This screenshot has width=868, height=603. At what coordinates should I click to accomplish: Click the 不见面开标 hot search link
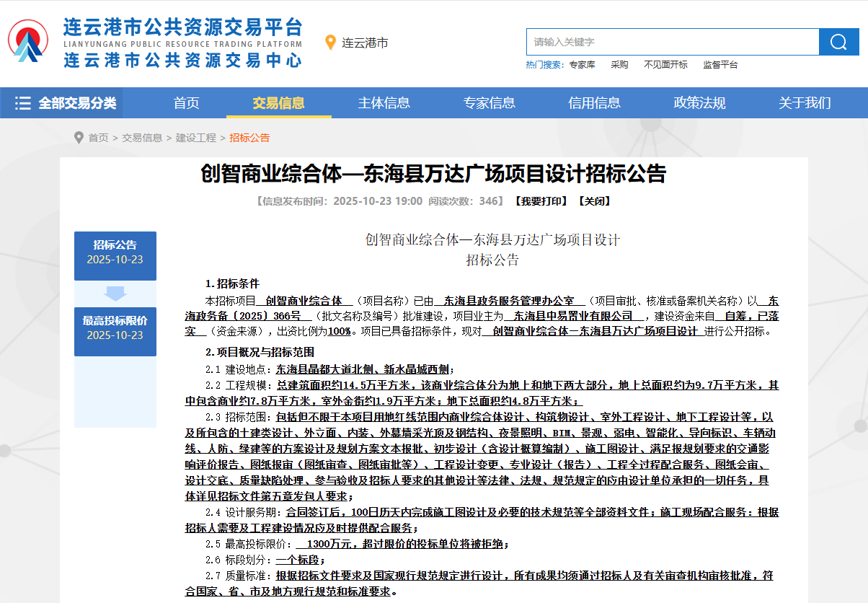pos(667,64)
